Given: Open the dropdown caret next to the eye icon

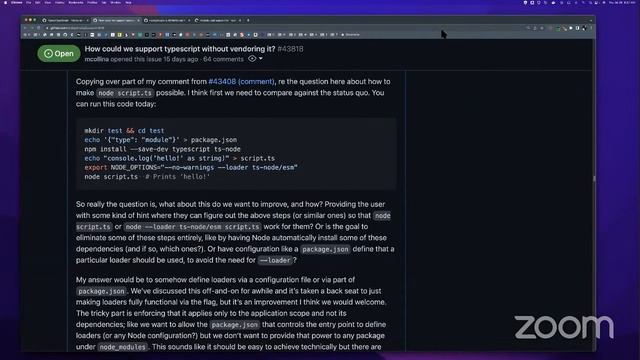Looking at the screenshot, I should tap(261, 59).
